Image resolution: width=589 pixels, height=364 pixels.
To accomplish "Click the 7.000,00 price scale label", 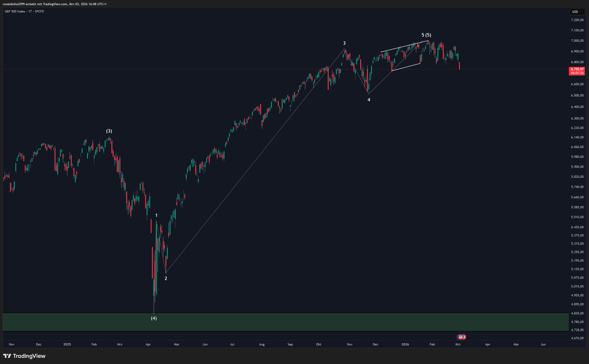I will [x=577, y=40].
